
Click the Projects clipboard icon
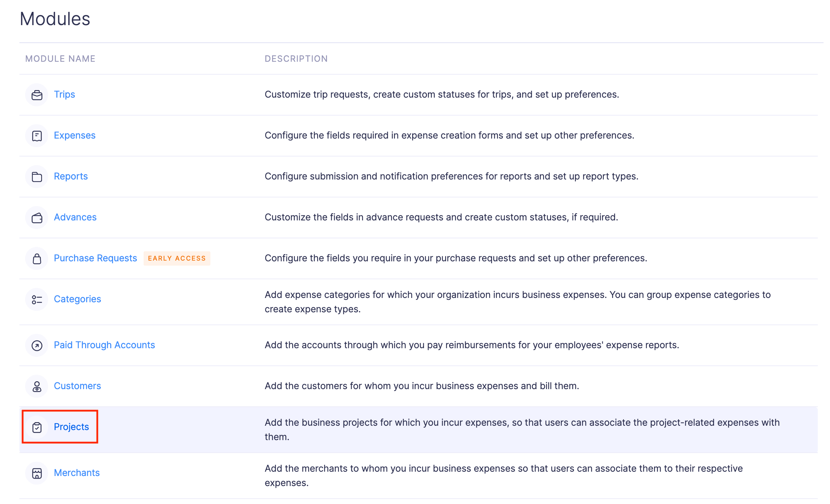pyautogui.click(x=37, y=427)
